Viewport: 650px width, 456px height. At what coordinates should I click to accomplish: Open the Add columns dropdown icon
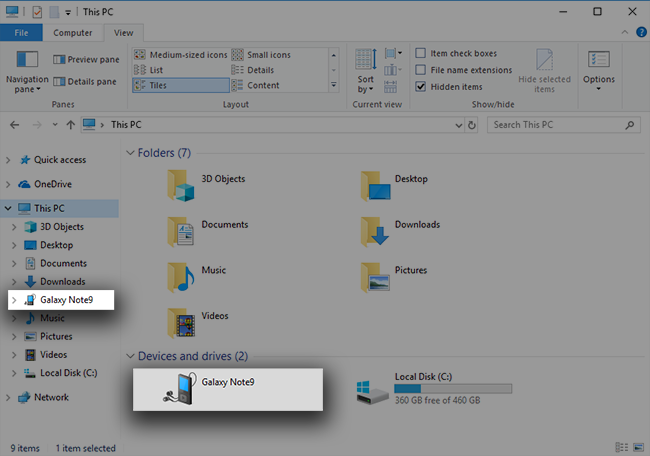pos(393,70)
